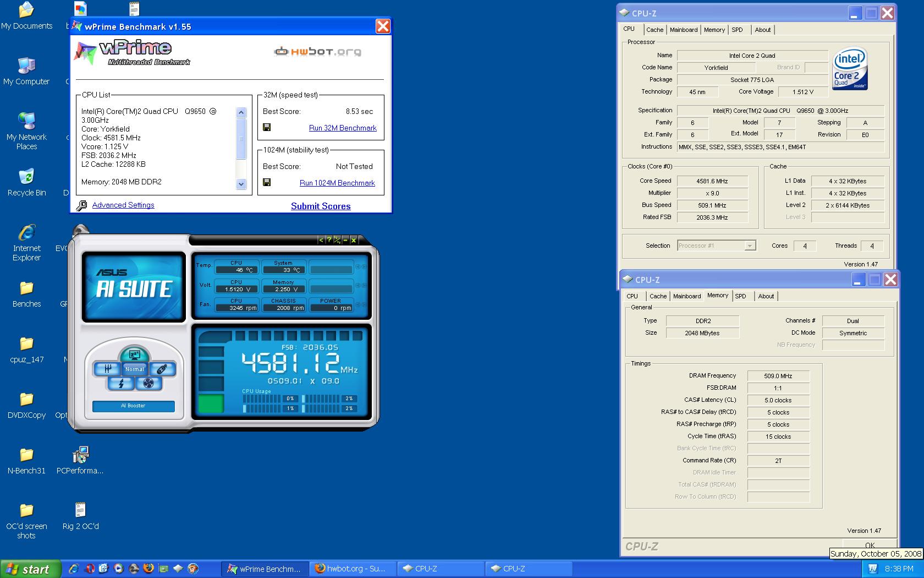Open the My Network Places icon
This screenshot has width=924, height=578.
point(26,132)
